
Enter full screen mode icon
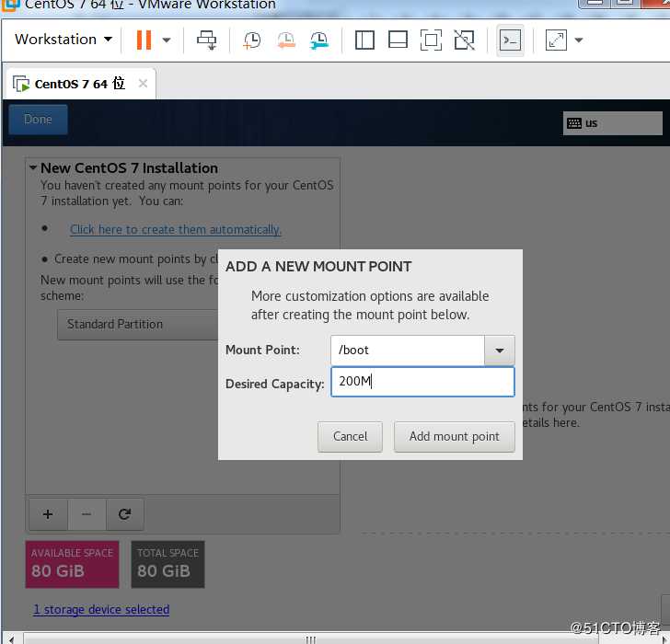pos(431,40)
